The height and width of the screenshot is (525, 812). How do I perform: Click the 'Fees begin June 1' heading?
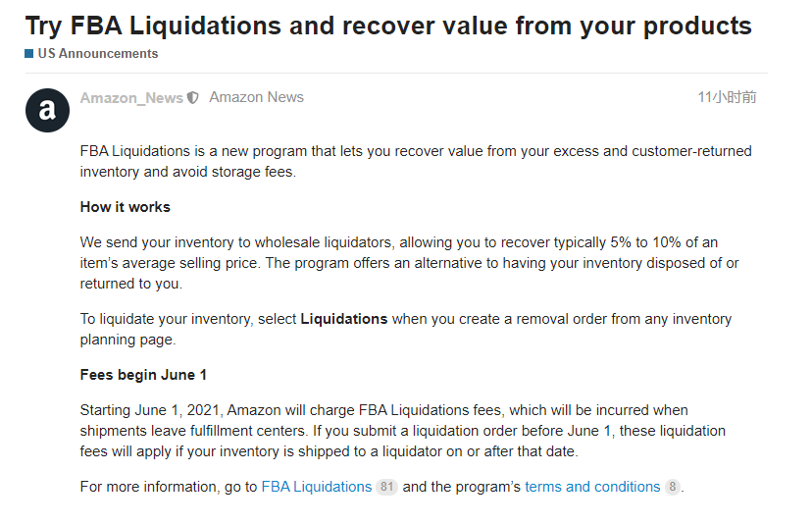143,375
